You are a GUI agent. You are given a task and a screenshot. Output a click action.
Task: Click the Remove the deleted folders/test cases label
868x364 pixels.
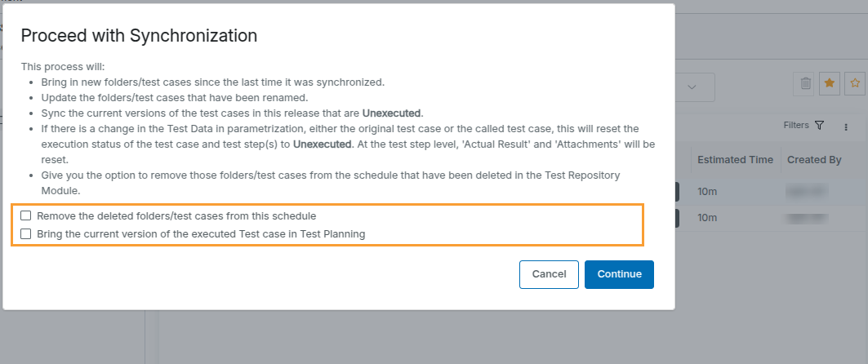click(x=176, y=216)
